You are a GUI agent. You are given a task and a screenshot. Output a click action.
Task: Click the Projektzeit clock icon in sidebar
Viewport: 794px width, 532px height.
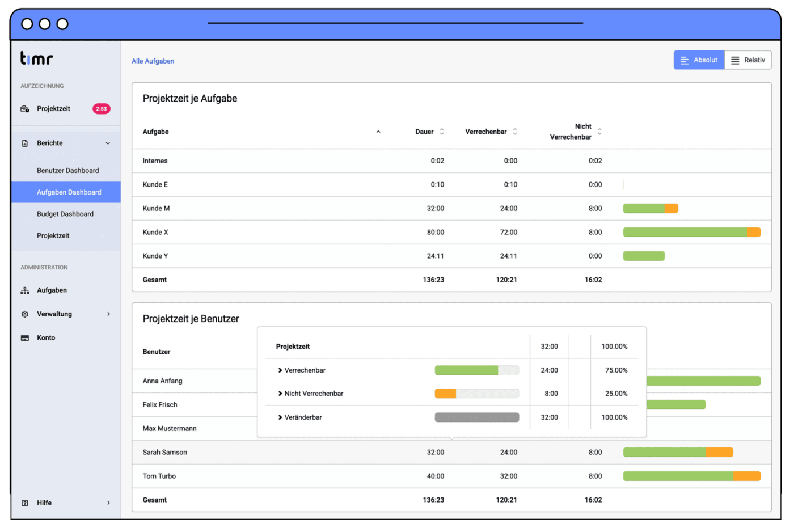point(25,109)
